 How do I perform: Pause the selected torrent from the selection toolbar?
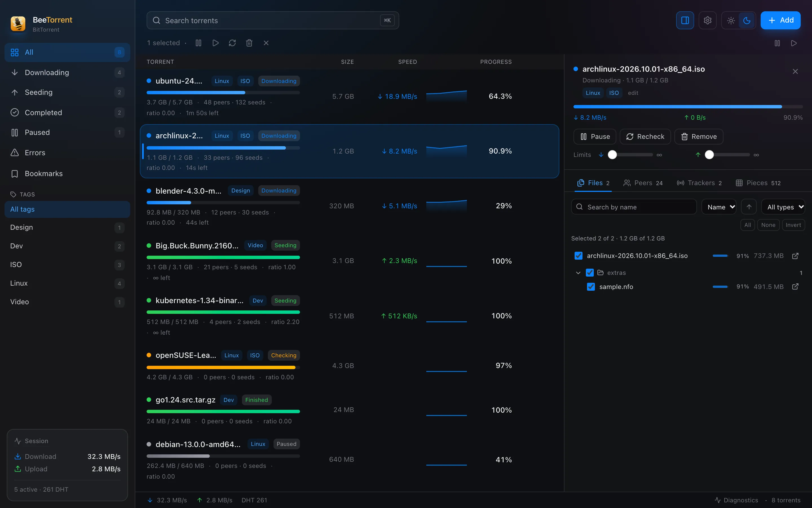(x=198, y=43)
